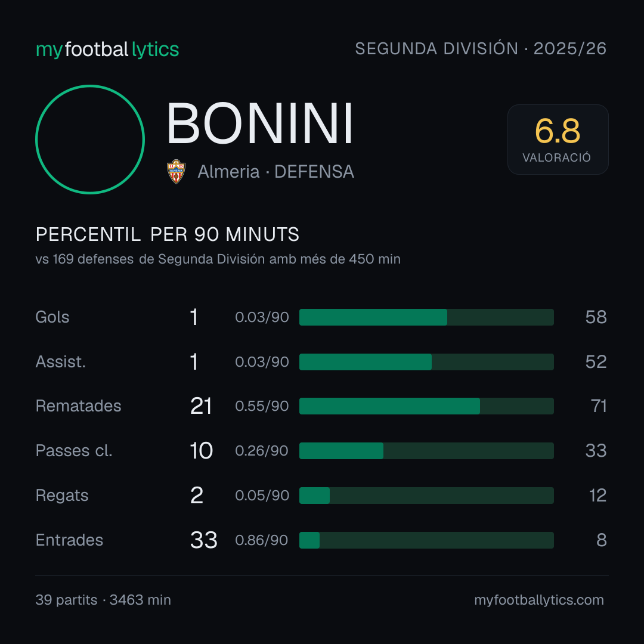Viewport: 644px width, 644px height.
Task: Click the Gols percentile bar
Action: pos(426,317)
